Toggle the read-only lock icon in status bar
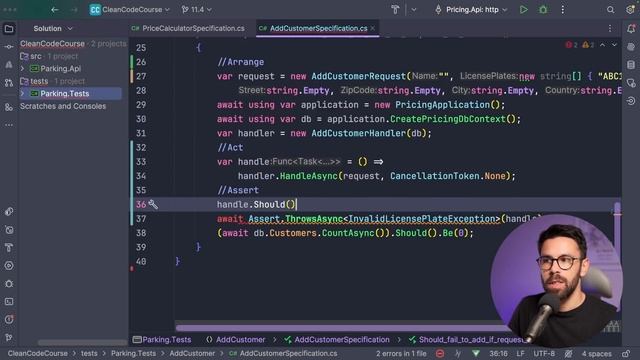The width and height of the screenshot is (640, 360). click(x=626, y=353)
